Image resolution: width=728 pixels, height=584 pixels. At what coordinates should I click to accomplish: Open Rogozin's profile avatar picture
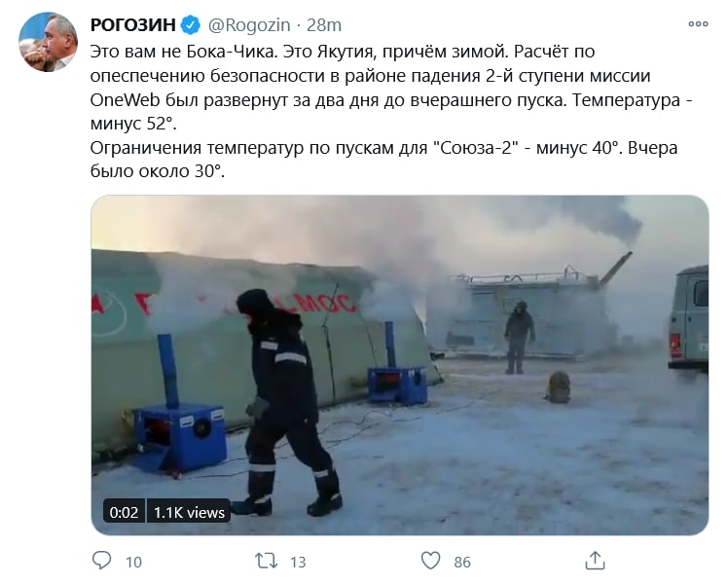(x=48, y=42)
